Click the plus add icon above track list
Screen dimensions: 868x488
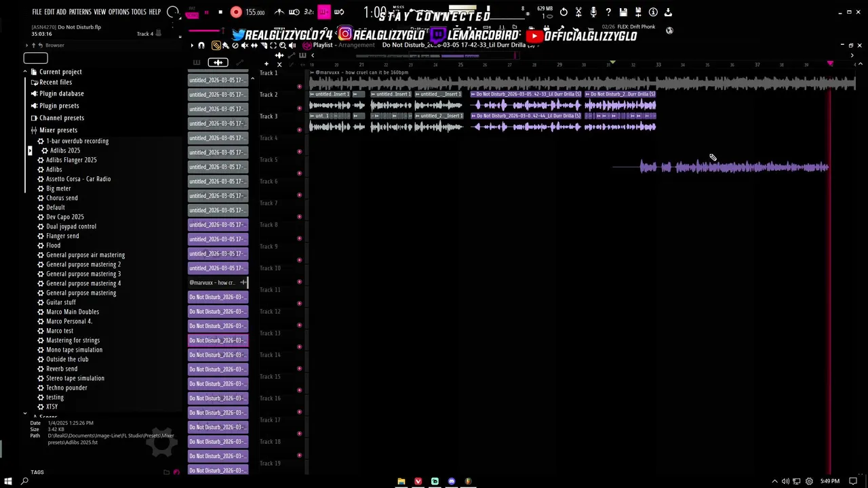[x=267, y=64]
